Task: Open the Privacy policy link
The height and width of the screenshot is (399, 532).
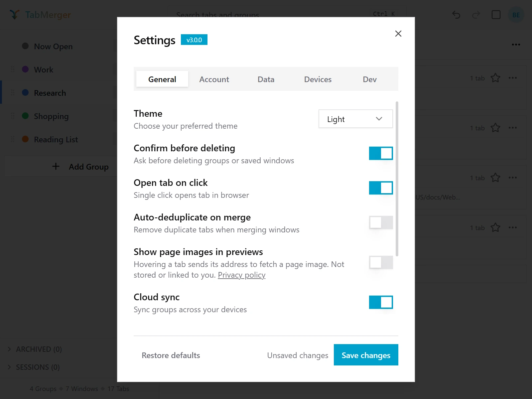Action: [x=241, y=275]
